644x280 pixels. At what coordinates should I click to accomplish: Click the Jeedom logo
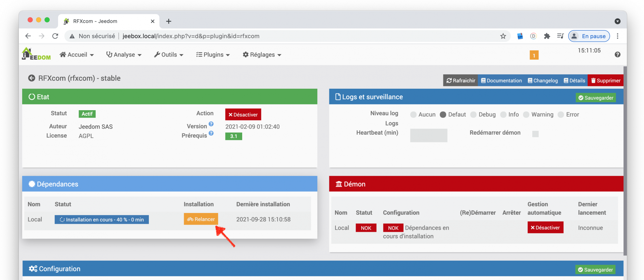[36, 54]
